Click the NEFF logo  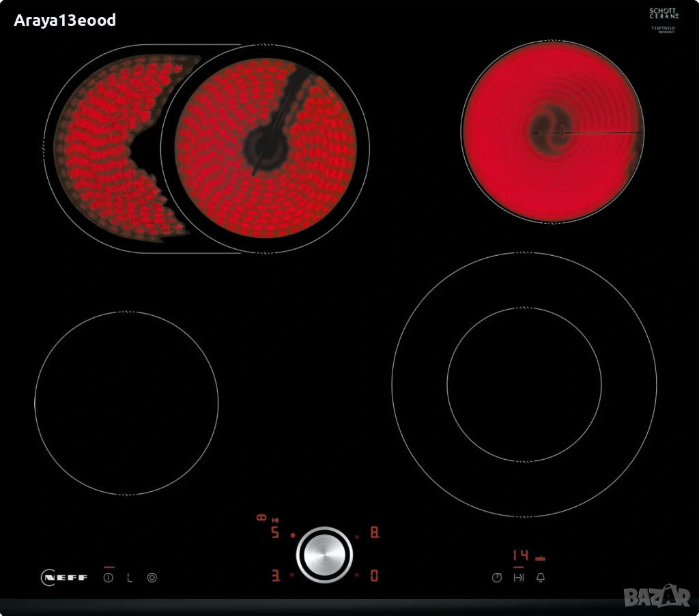click(x=65, y=578)
